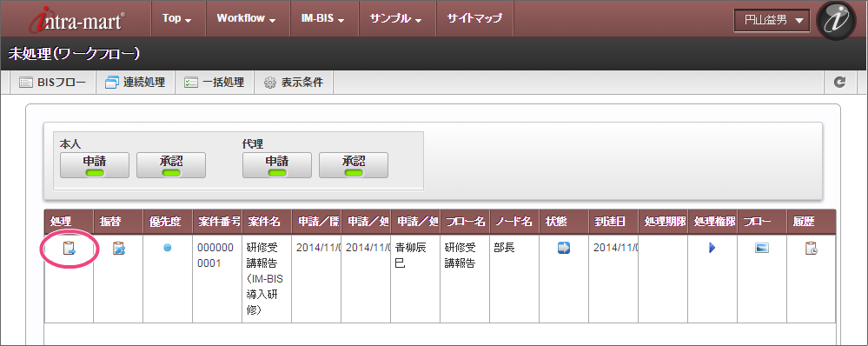Toggle the 本人 申請 filter button

click(95, 165)
